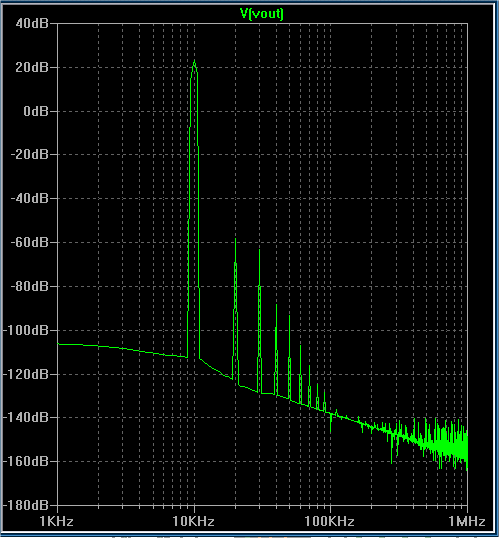Click the -160dB axis label
Viewport: 499px width, 538px height.
point(26,461)
